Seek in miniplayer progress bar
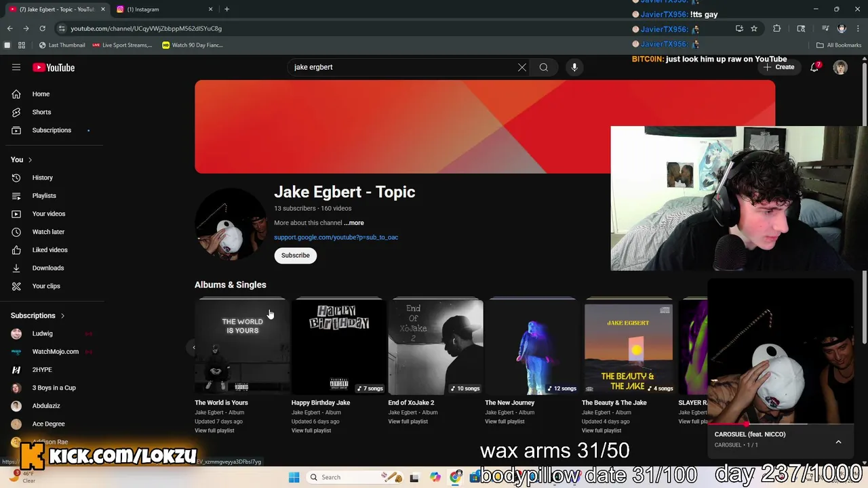The image size is (868, 488). coord(781,424)
